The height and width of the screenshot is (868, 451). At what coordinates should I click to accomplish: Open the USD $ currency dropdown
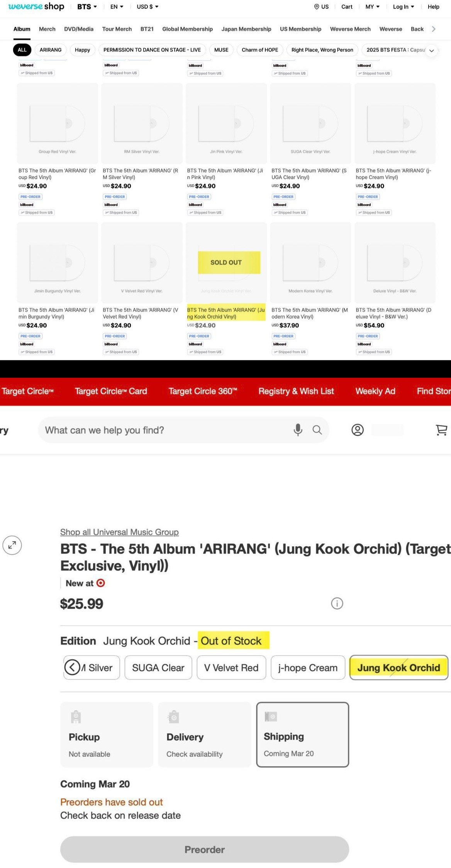point(148,7)
